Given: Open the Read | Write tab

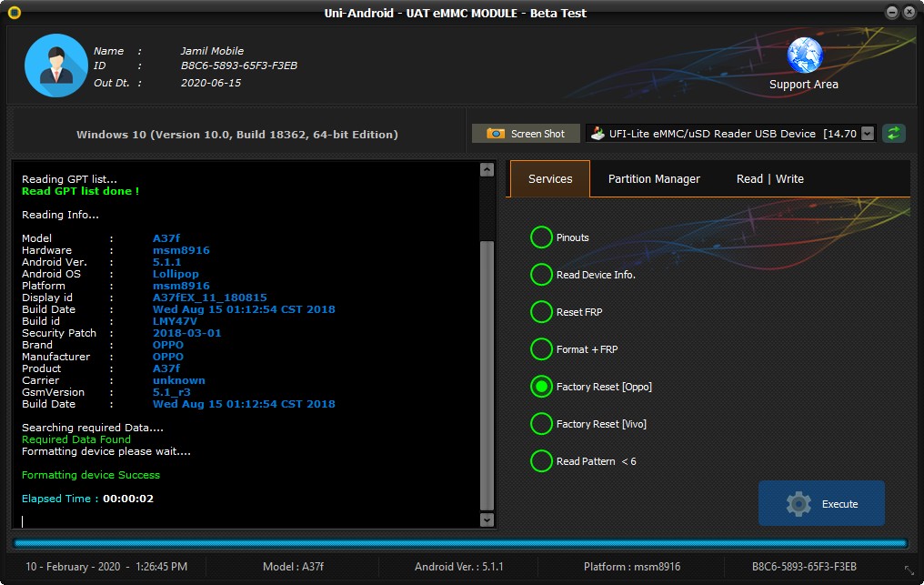Looking at the screenshot, I should pos(769,179).
